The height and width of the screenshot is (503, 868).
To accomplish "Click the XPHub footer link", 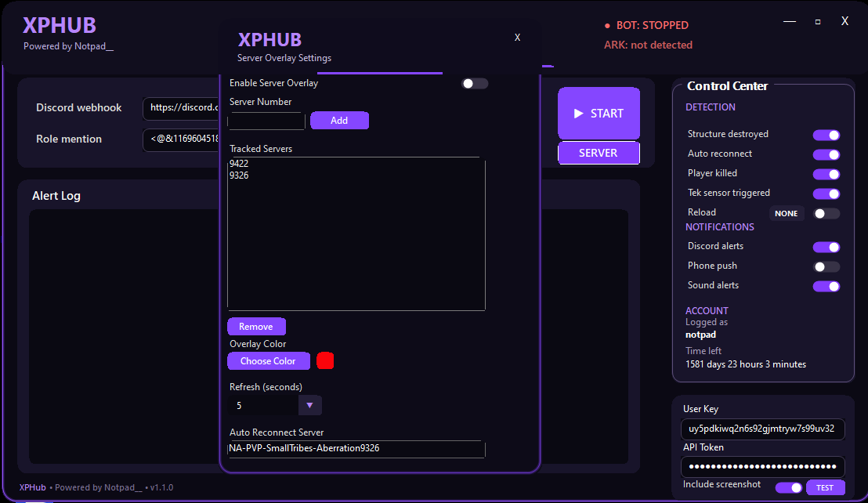I will (33, 487).
